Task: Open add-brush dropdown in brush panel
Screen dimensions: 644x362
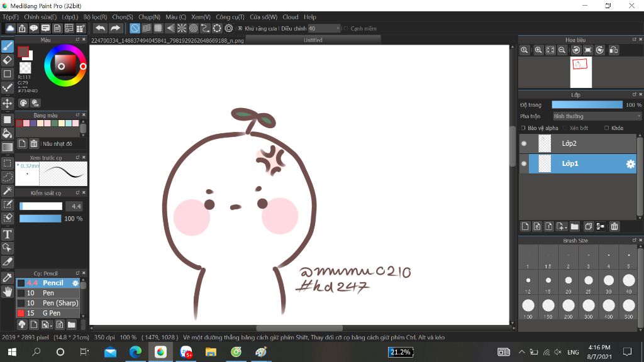Action: pyautogui.click(x=47, y=325)
